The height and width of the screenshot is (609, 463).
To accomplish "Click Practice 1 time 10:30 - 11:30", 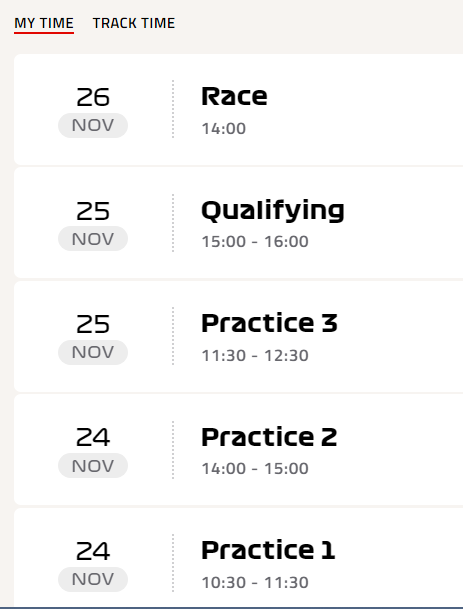I will click(x=255, y=583).
